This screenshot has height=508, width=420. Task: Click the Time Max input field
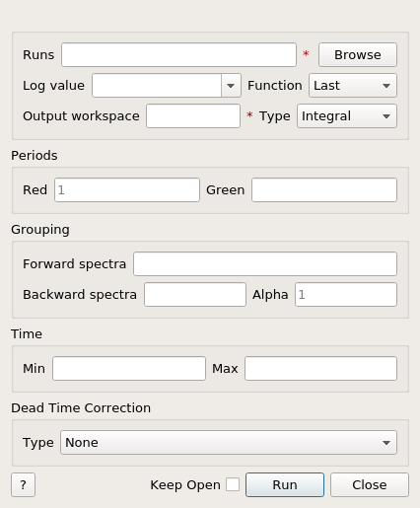click(320, 369)
